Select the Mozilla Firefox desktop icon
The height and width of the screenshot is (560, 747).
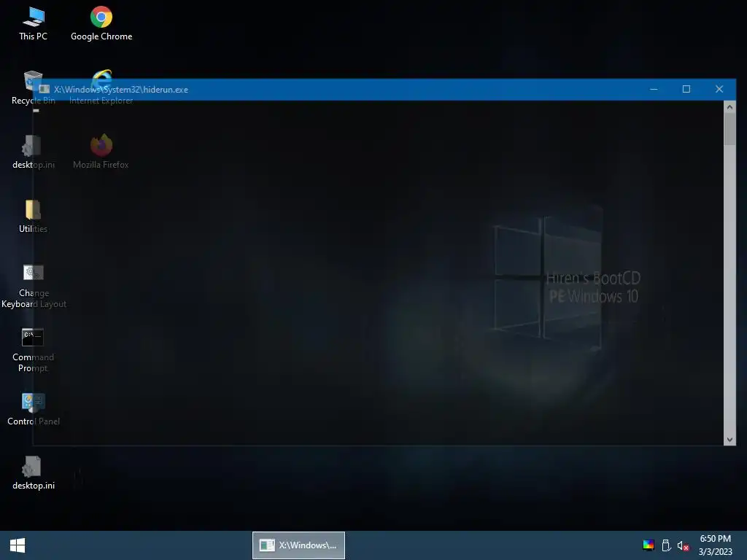coord(101,152)
